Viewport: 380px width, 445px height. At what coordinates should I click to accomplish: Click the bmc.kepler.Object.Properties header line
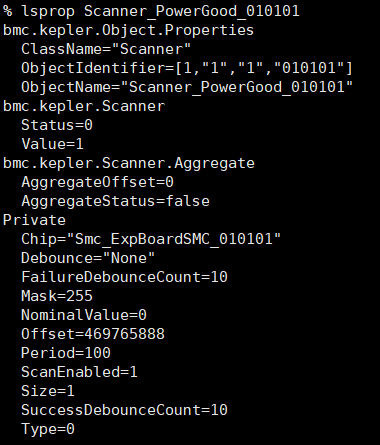click(x=128, y=30)
